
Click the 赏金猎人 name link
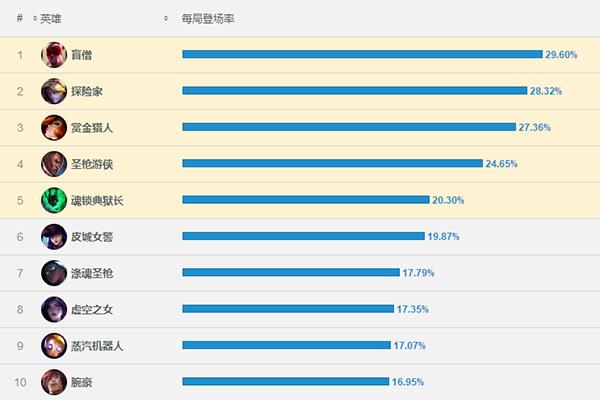(92, 127)
